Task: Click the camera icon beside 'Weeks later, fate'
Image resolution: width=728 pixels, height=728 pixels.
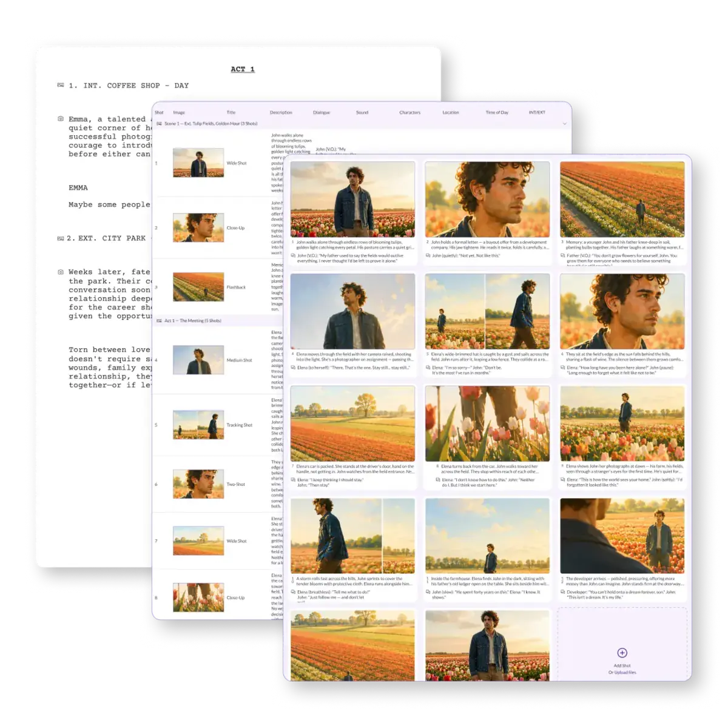Action: [61, 272]
